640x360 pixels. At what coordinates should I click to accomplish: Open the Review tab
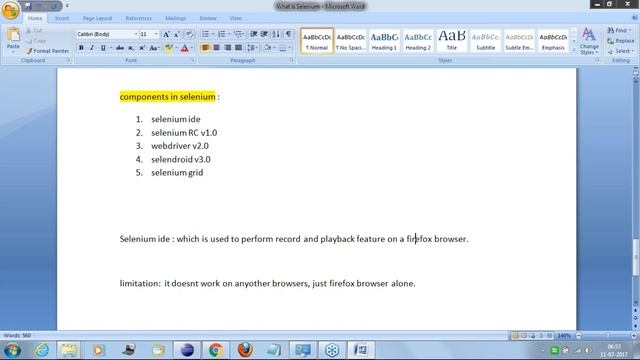(208, 18)
